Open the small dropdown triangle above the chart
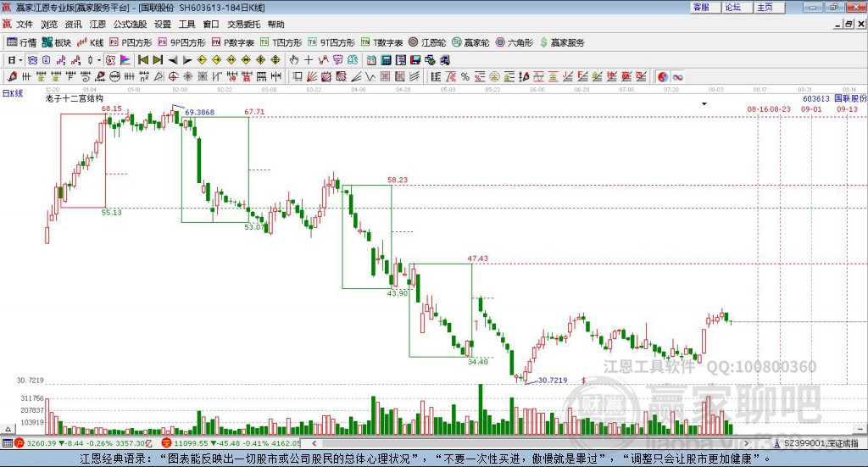868x467 pixels. click(x=704, y=104)
